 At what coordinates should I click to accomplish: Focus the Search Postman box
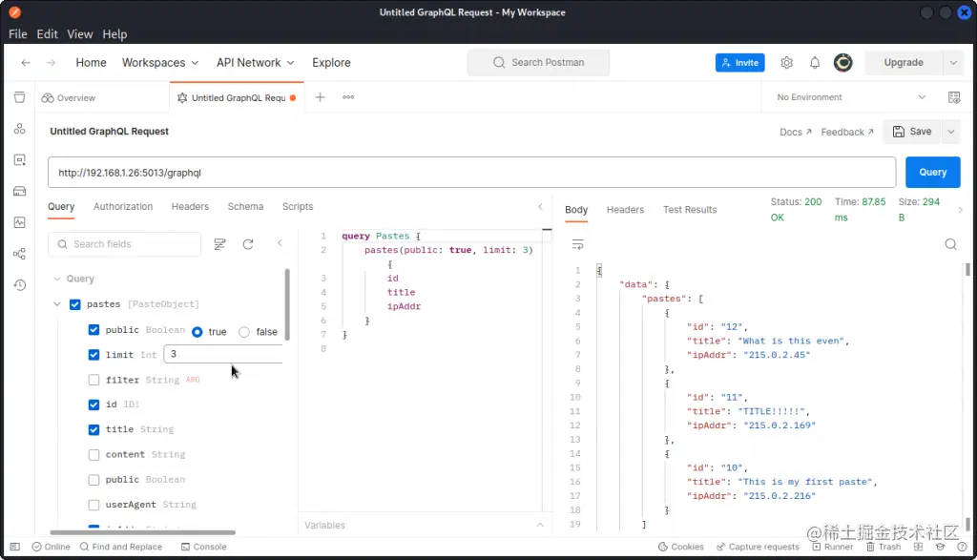click(538, 62)
